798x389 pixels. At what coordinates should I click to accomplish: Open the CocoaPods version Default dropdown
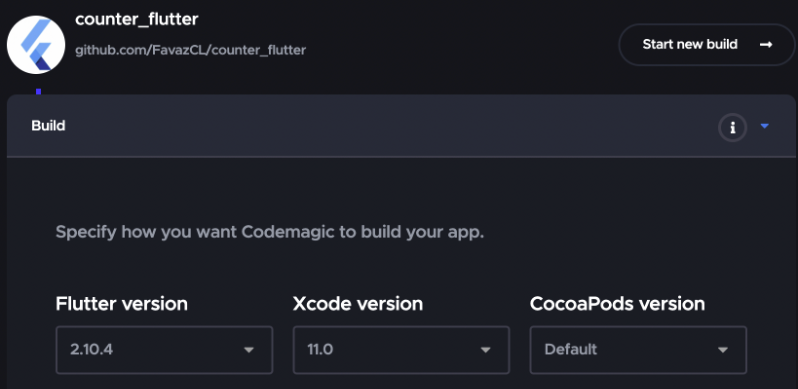pos(638,350)
